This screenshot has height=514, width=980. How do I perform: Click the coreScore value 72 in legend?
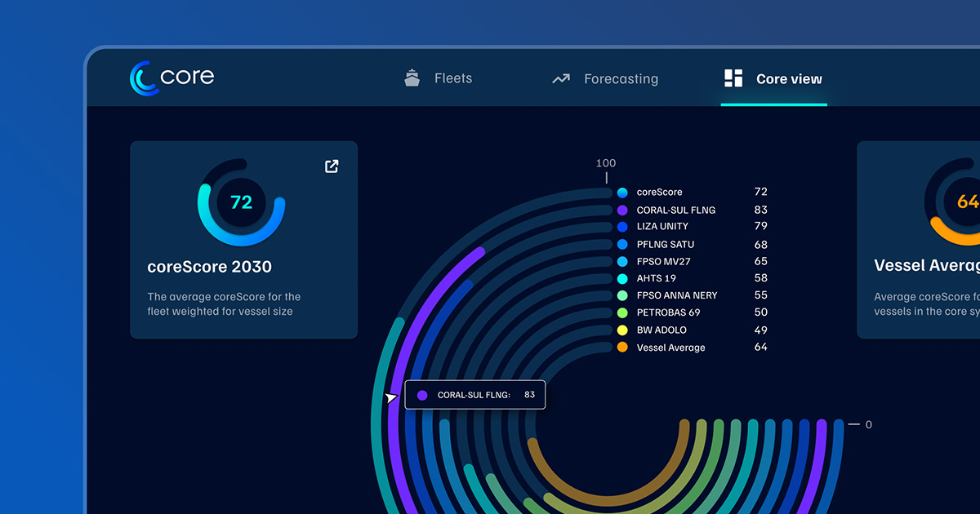(x=760, y=192)
